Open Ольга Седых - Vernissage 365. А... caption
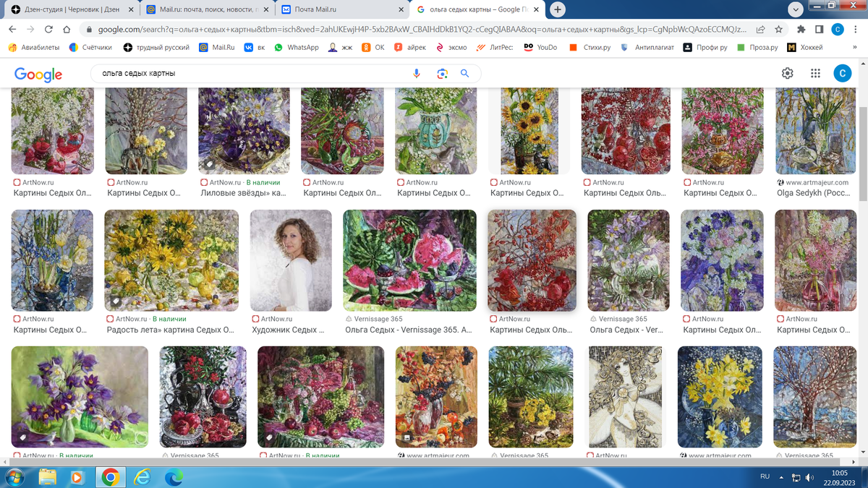The width and height of the screenshot is (868, 488). pyautogui.click(x=408, y=330)
